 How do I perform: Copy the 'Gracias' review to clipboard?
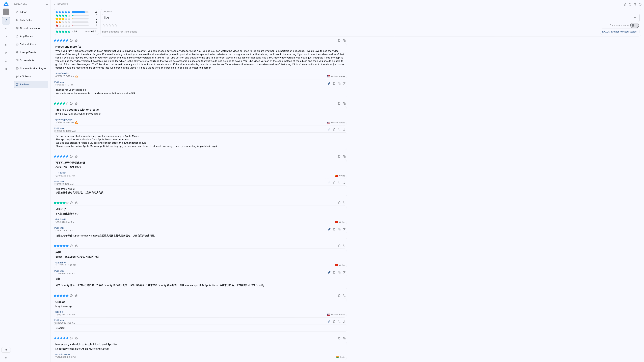(339, 295)
